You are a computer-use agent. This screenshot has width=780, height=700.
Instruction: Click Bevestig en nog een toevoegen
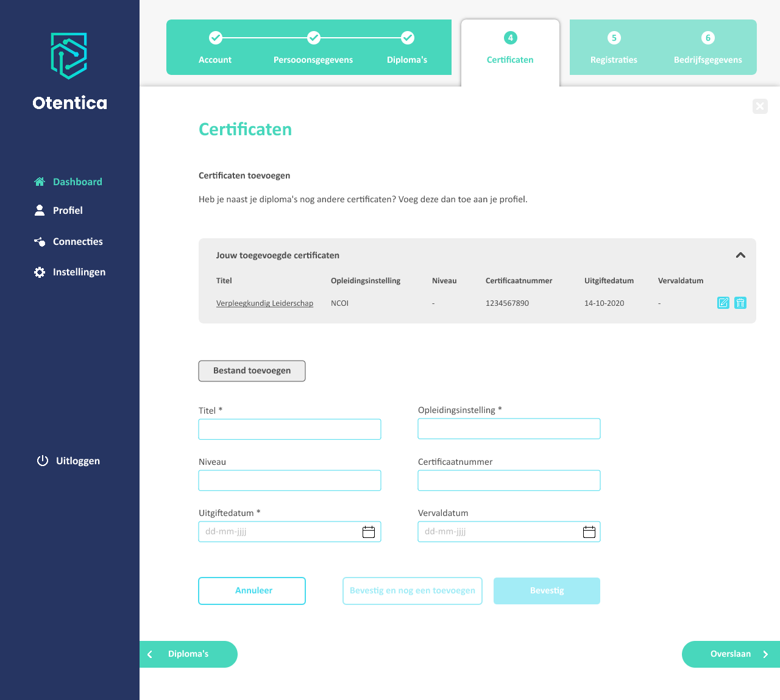coord(413,591)
